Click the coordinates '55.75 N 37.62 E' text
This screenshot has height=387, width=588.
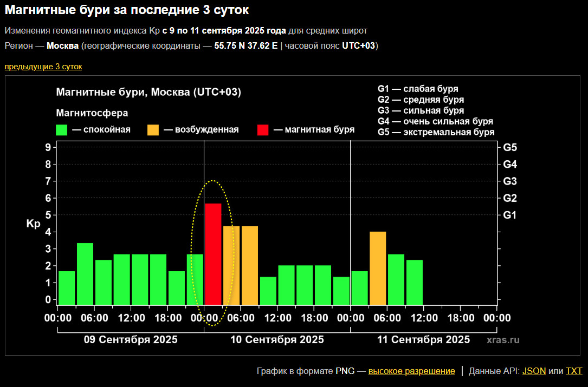(x=245, y=45)
